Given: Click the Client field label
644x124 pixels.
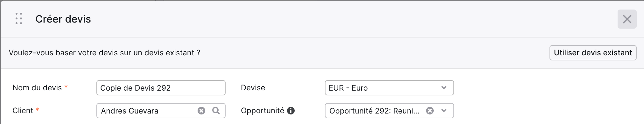Looking at the screenshot, I should pyautogui.click(x=23, y=111).
